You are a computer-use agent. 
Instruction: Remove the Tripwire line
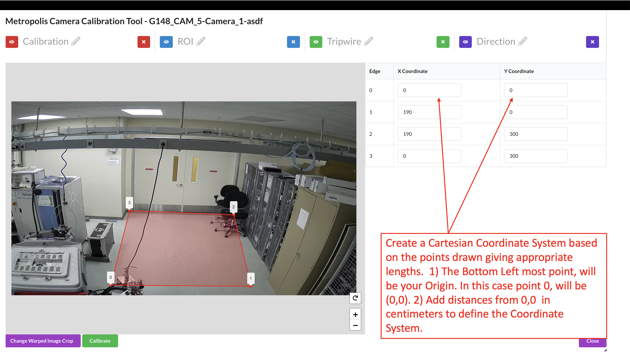[x=443, y=42]
